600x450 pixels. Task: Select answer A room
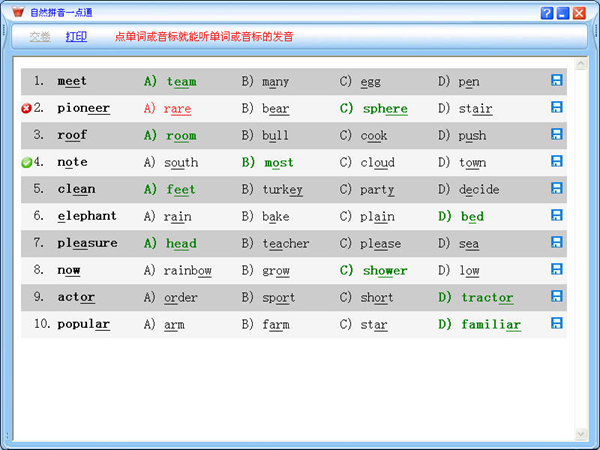(x=170, y=135)
